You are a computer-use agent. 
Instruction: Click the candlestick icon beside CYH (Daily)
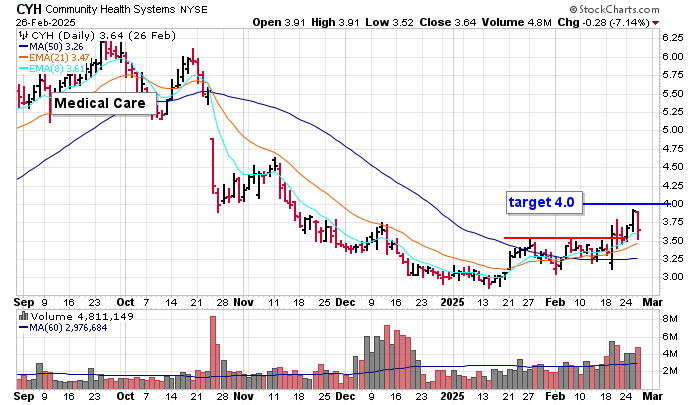(x=23, y=35)
